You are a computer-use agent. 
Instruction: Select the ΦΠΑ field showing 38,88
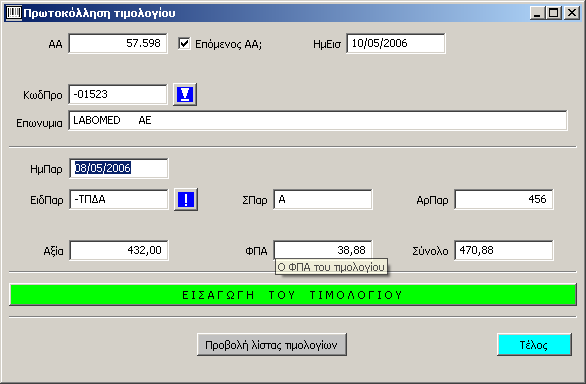[x=323, y=250]
